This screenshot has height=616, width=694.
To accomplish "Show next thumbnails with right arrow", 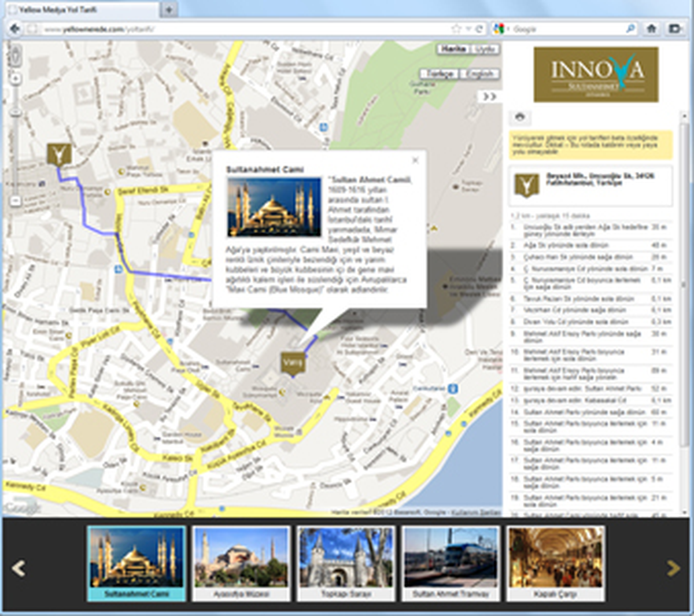I will [x=673, y=568].
